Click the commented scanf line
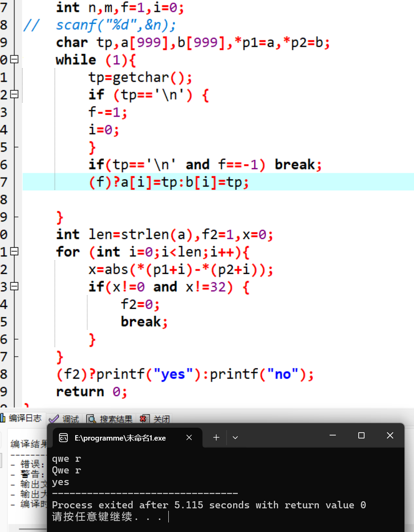 coord(100,25)
